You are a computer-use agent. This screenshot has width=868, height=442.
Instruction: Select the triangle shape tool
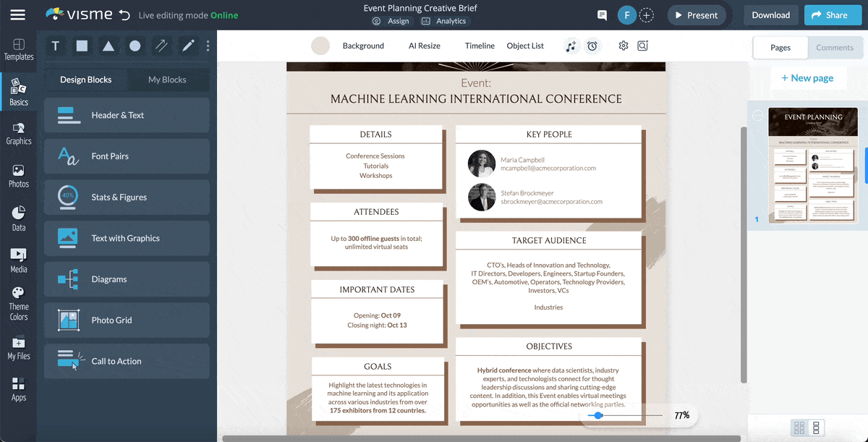coord(108,46)
